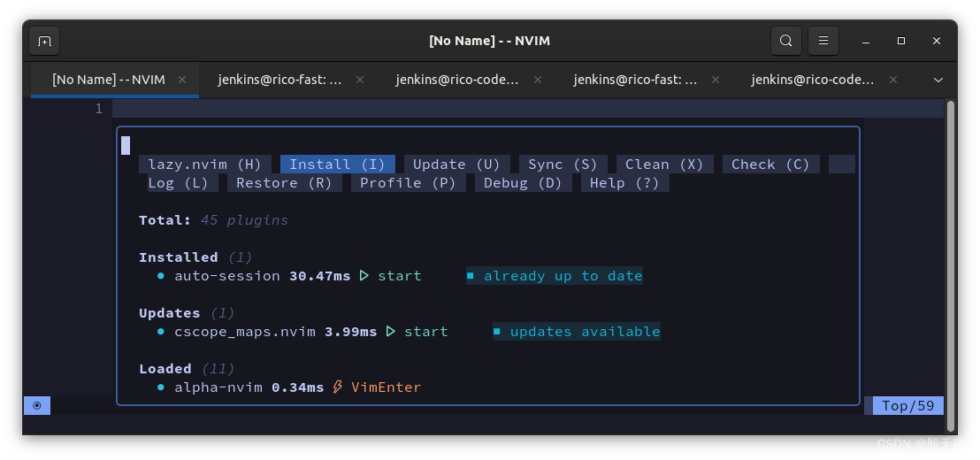Screen dimensions: 980x460
Task: Click the bullet beside cscope_maps.nvim
Action: 161,332
